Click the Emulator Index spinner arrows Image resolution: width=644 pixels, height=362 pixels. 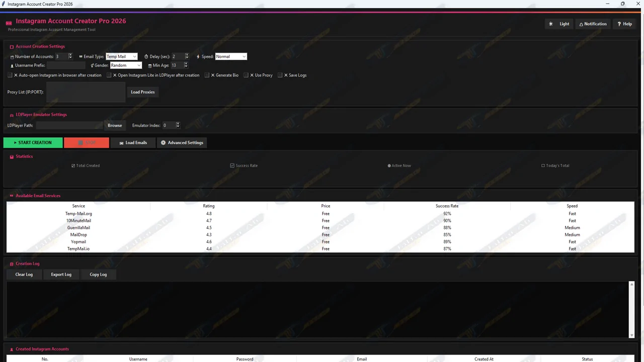click(178, 125)
